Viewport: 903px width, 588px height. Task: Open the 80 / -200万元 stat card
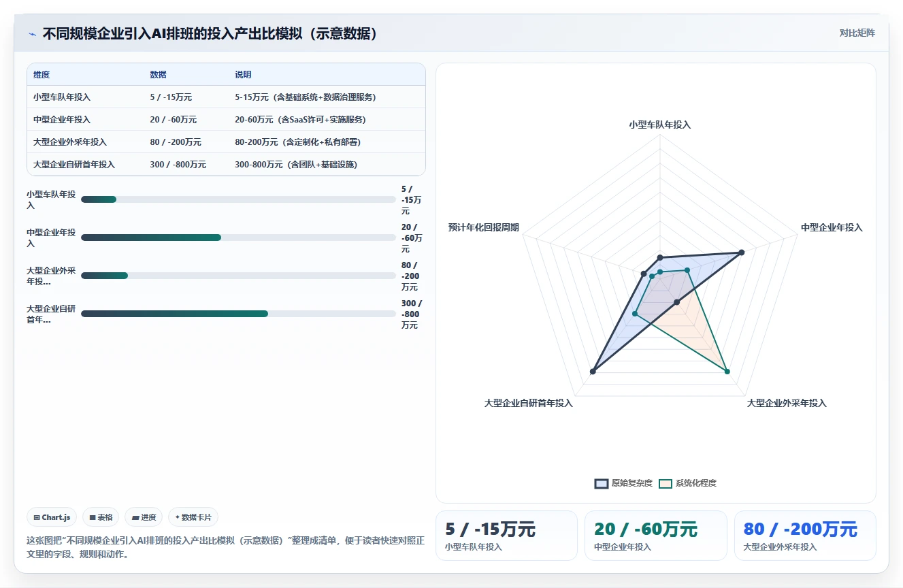[805, 536]
